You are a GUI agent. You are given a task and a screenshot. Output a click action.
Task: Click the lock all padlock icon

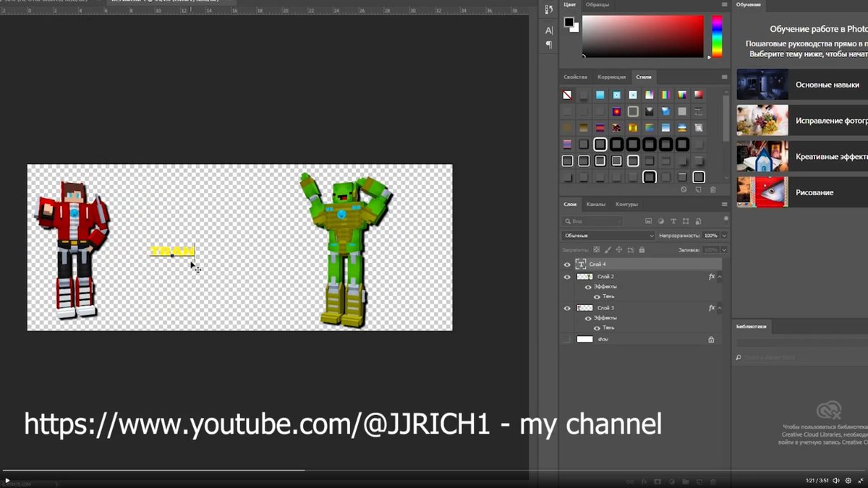pos(642,250)
